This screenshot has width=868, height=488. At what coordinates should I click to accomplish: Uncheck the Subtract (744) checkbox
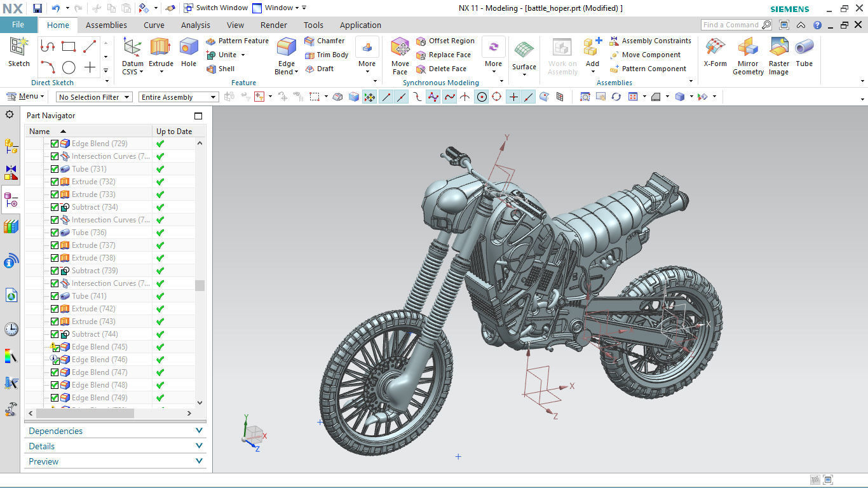pyautogui.click(x=55, y=334)
